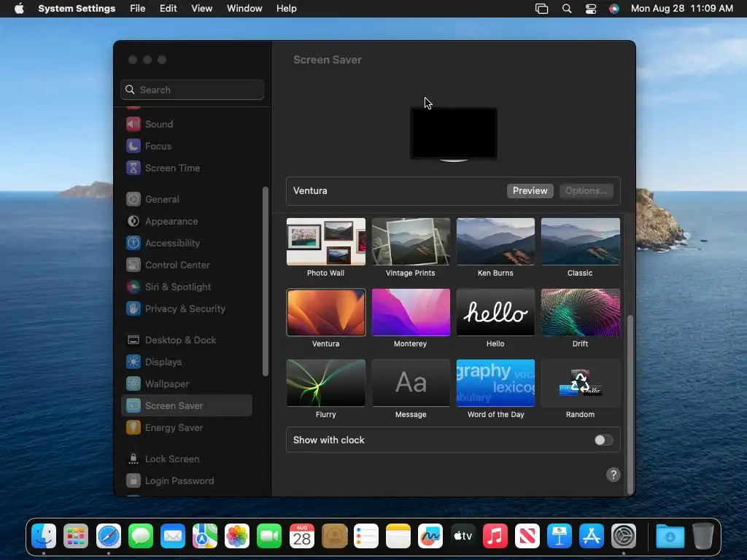The image size is (747, 560).
Task: Open the Help menu
Action: [286, 9]
